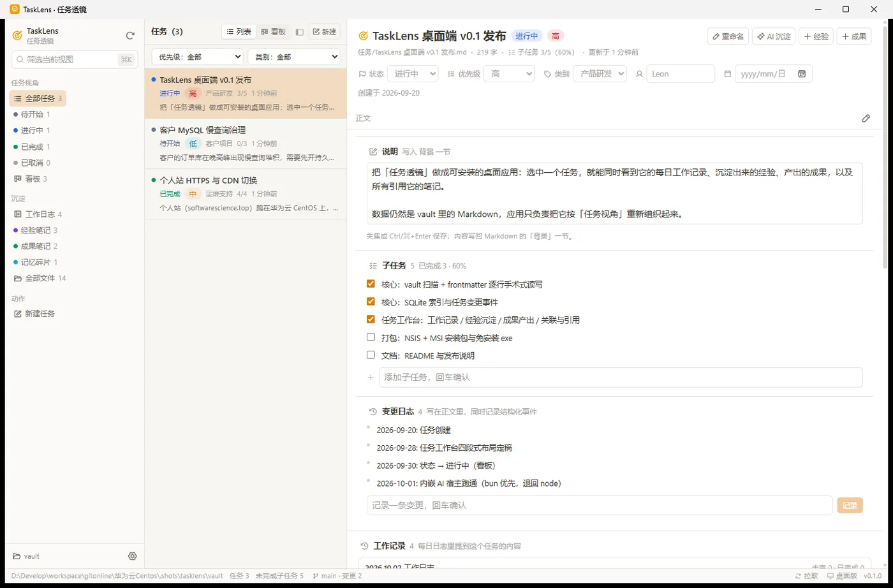The image size is (893, 588).
Task: Uncheck the 'vault 扫描 + frontmatter' subtask
Action: click(371, 284)
